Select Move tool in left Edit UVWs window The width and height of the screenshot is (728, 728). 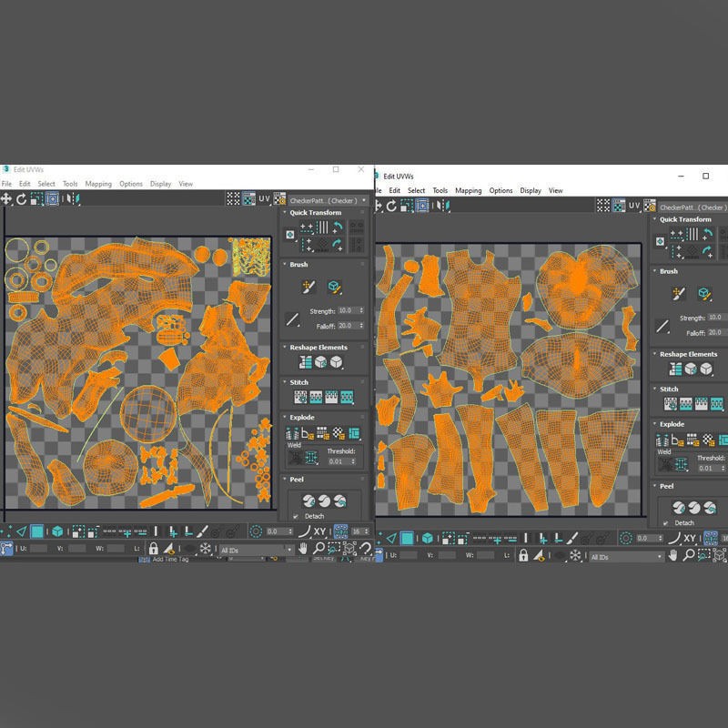[6, 199]
